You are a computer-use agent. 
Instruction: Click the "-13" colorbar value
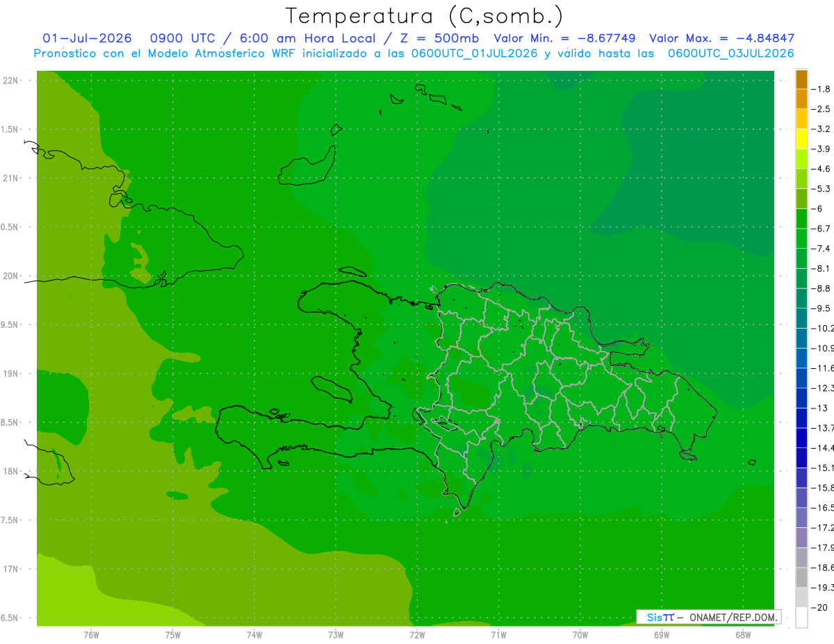click(x=819, y=408)
